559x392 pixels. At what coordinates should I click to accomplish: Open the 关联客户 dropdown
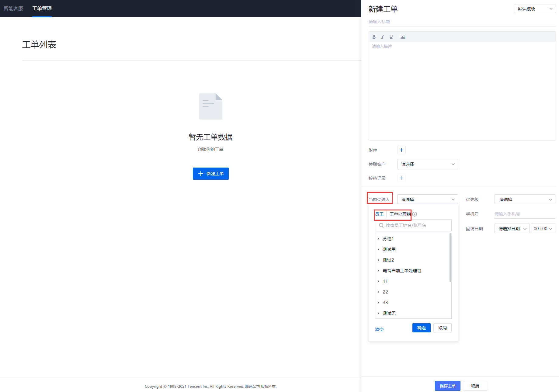pos(427,164)
